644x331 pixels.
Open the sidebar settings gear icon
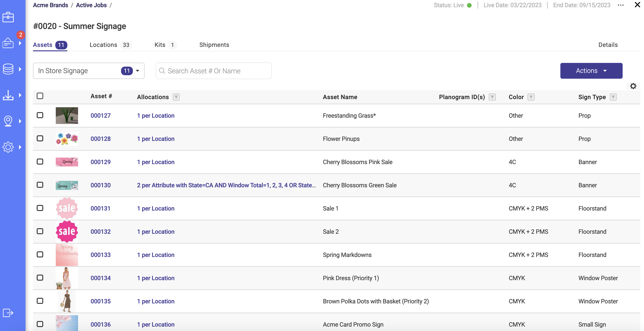point(8,147)
